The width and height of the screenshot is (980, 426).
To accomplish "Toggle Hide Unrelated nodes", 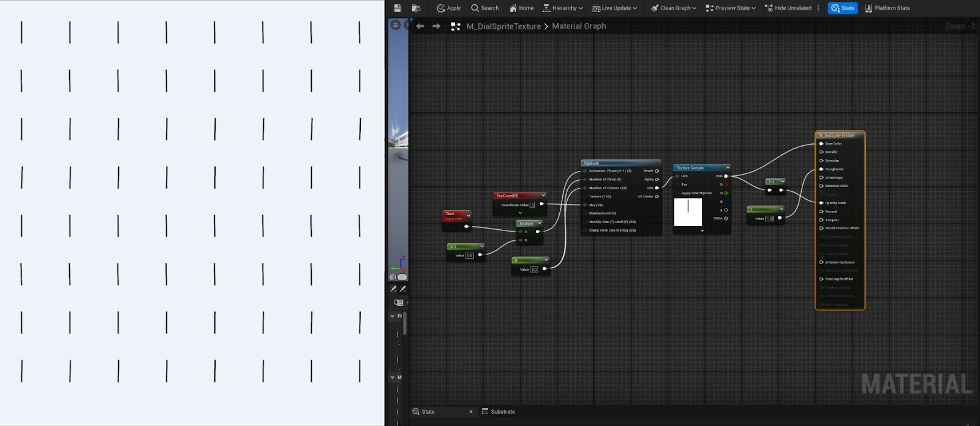I will [x=788, y=8].
